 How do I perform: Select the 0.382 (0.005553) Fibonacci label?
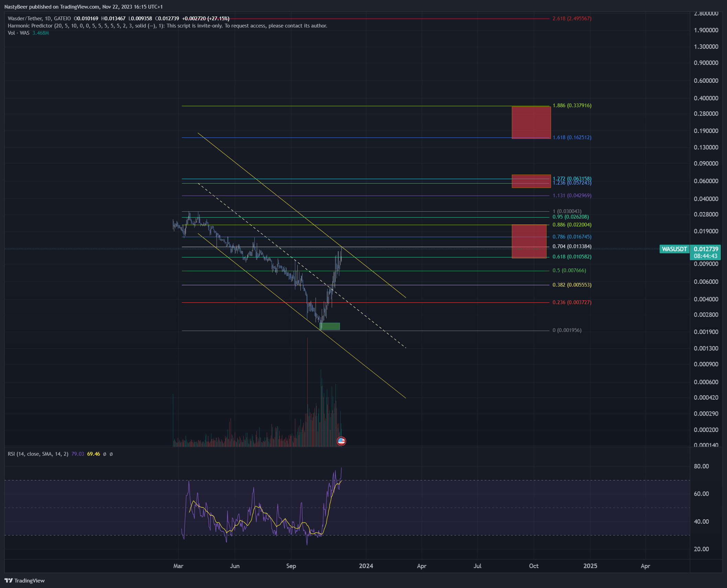[x=572, y=285]
